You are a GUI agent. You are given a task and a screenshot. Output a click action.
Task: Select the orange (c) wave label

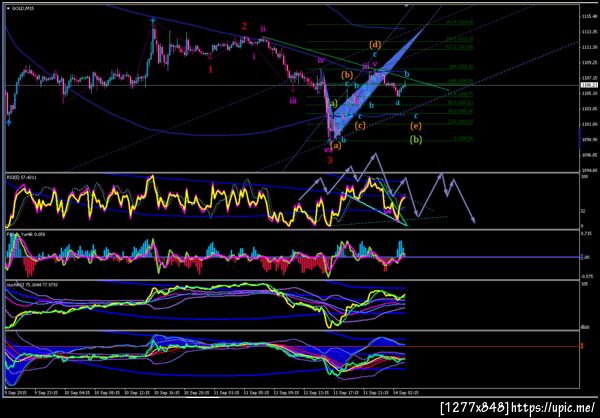pos(360,125)
